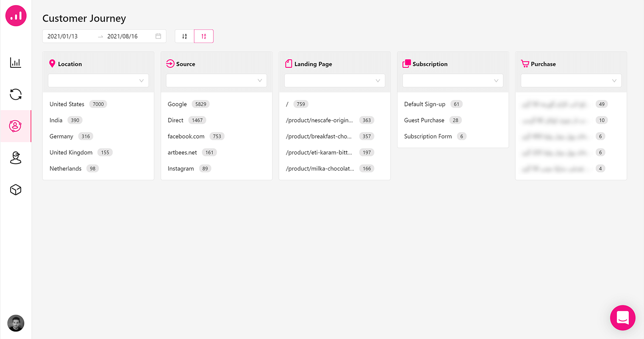The height and width of the screenshot is (339, 644).
Task: Click the Landing Page document icon
Action: tap(289, 64)
